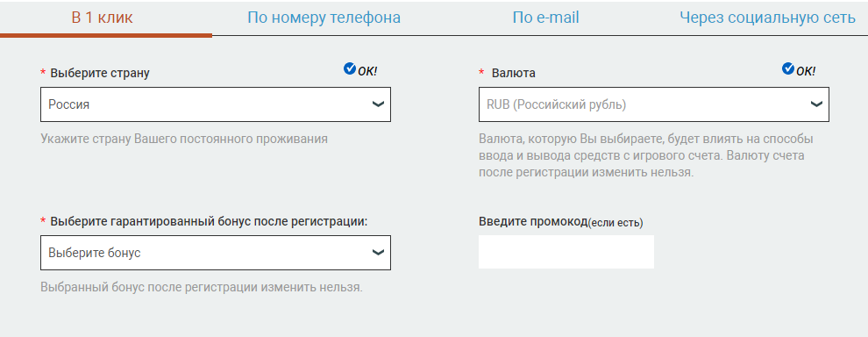Image resolution: width=868 pixels, height=337 pixels.
Task: Click the Выберите страну label
Action: [x=100, y=73]
